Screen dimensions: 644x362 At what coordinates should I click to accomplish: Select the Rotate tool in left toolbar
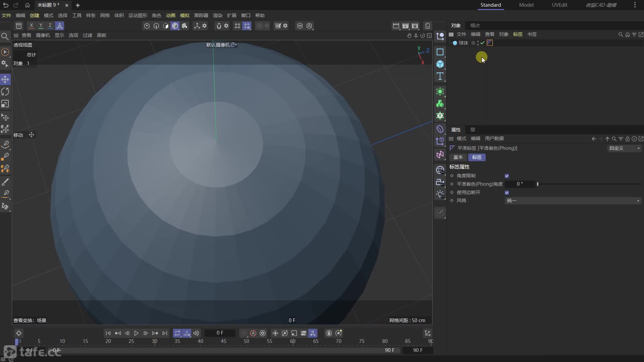(5, 92)
